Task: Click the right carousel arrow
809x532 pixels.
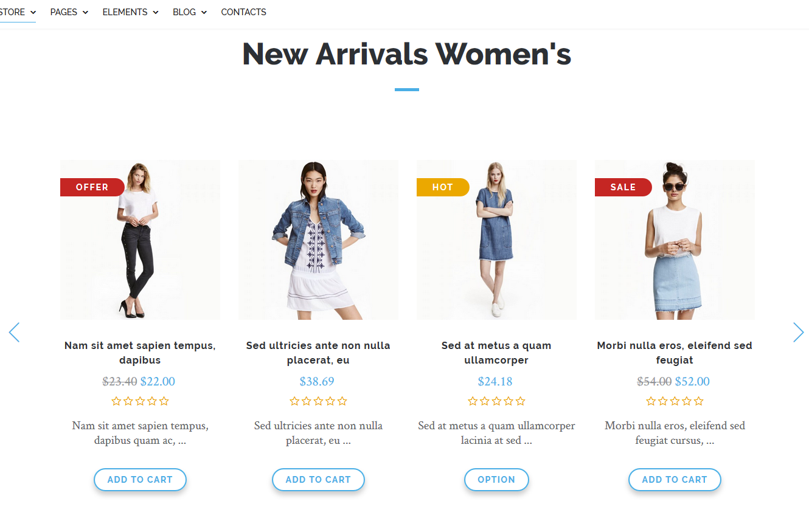Action: (798, 333)
